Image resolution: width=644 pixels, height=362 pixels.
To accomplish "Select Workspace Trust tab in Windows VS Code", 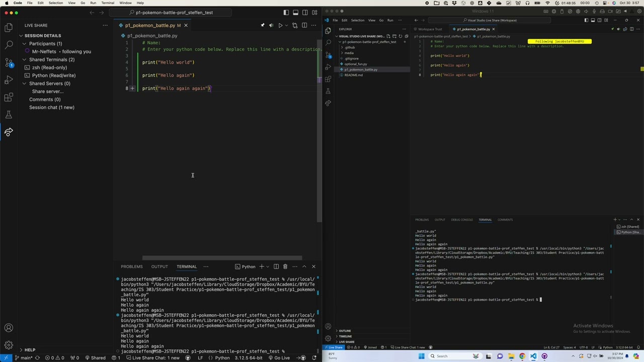I will [x=428, y=29].
